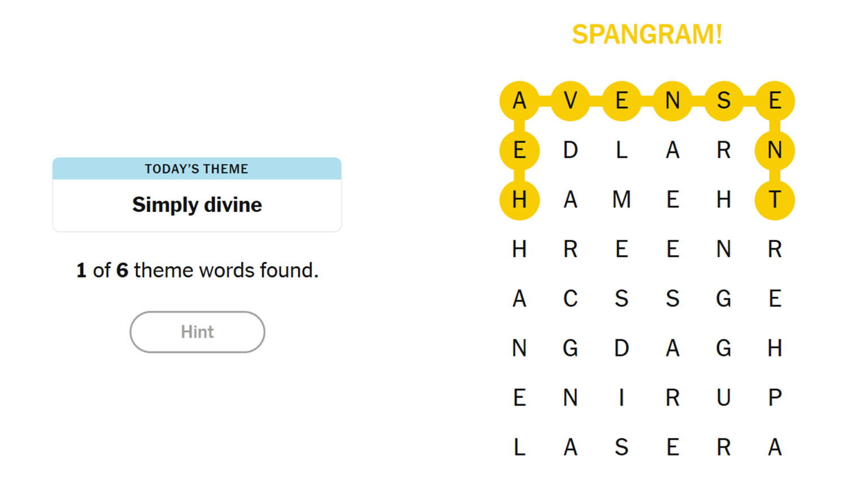Click the Hint button
868x488 pixels.
click(x=197, y=332)
